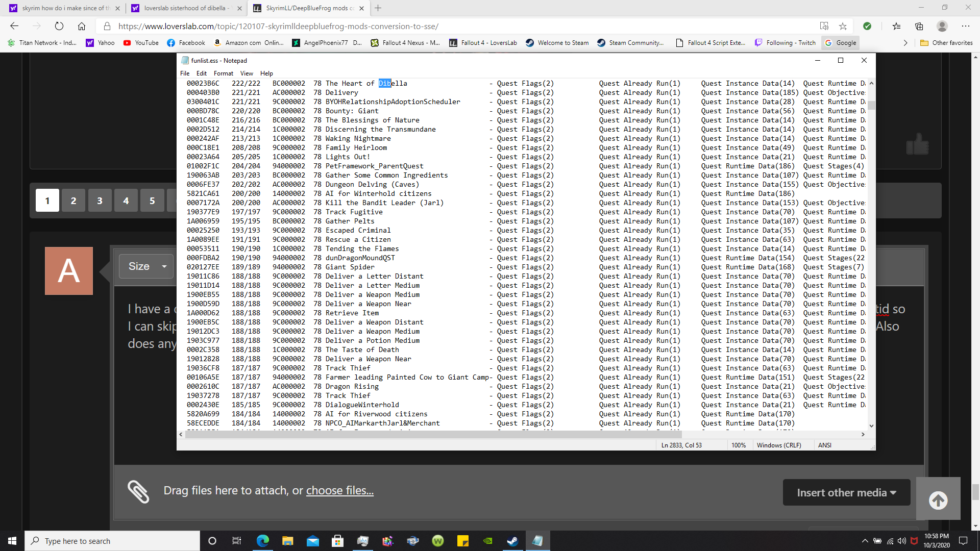Screen dimensions: 980x551
Task: Open Notepad File menu
Action: point(185,73)
